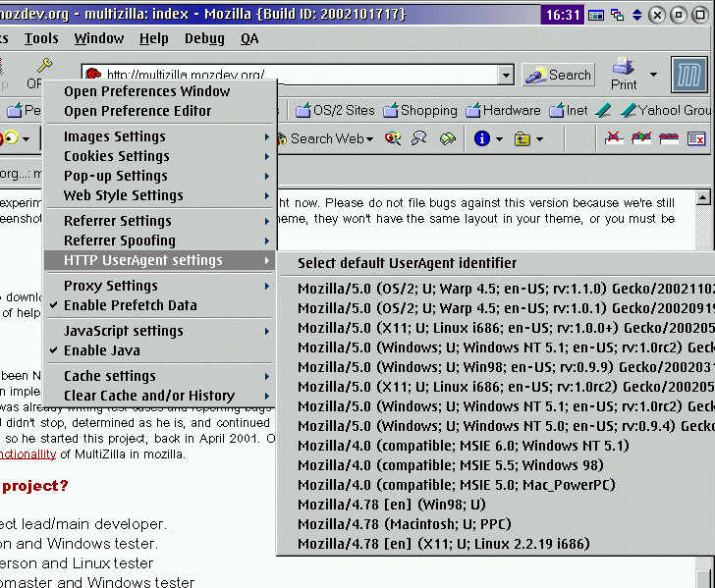Select Warp 4.5 rv:1.1.0 UserAgent
The image size is (715, 588).
[x=497, y=289]
